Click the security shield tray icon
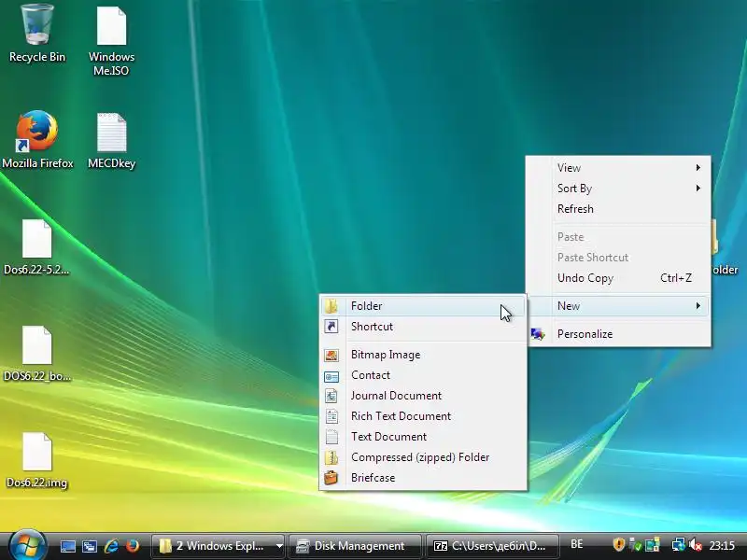Screen dimensions: 747x560 (618, 544)
